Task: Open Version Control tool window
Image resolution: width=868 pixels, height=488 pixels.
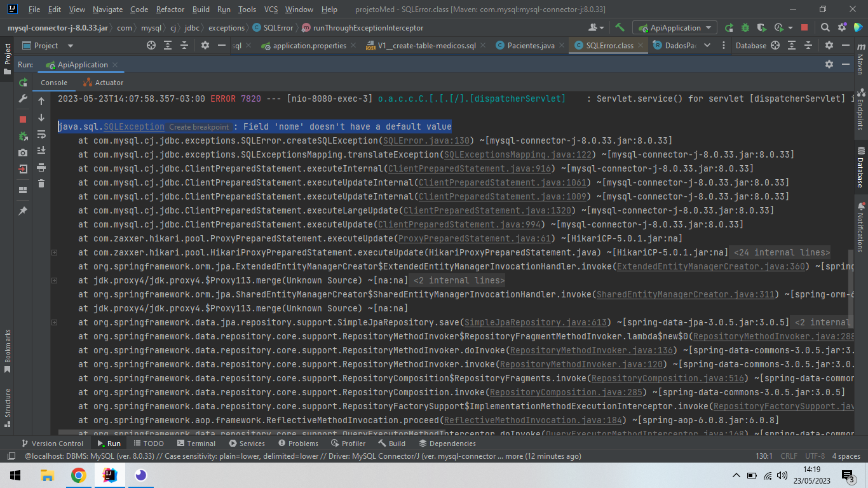Action: 52,444
